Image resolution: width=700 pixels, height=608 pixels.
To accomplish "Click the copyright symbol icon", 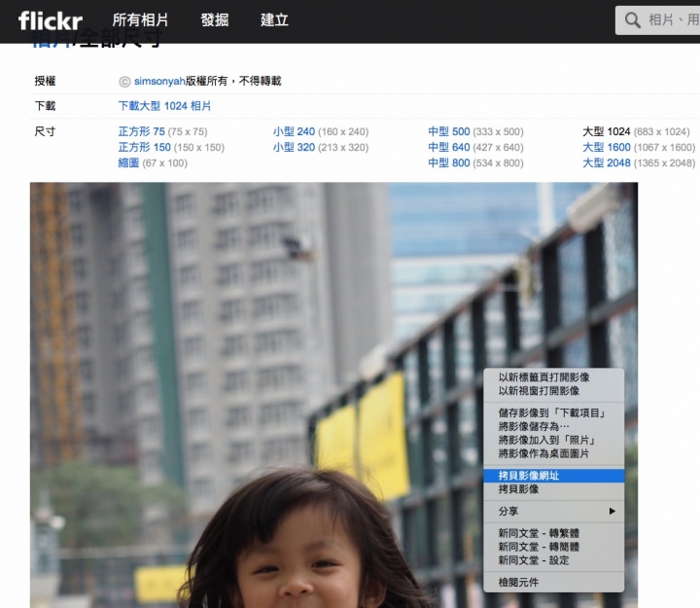I will point(124,82).
